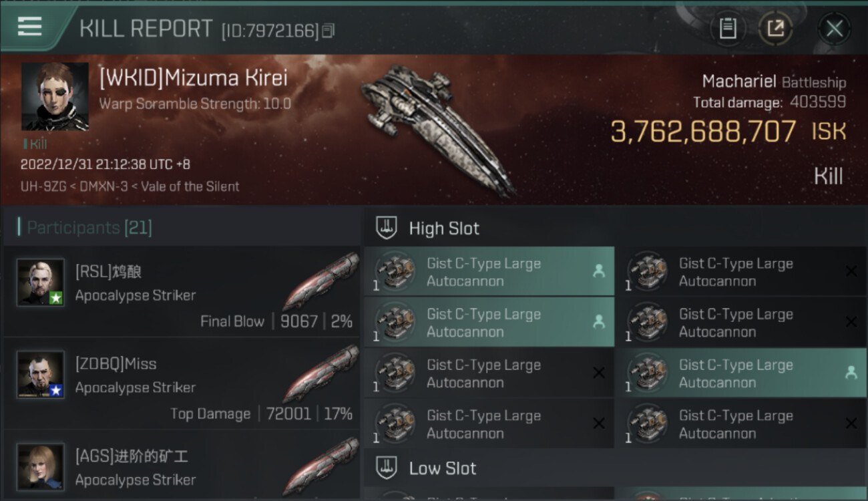Click the clipboard report icon

[x=728, y=28]
